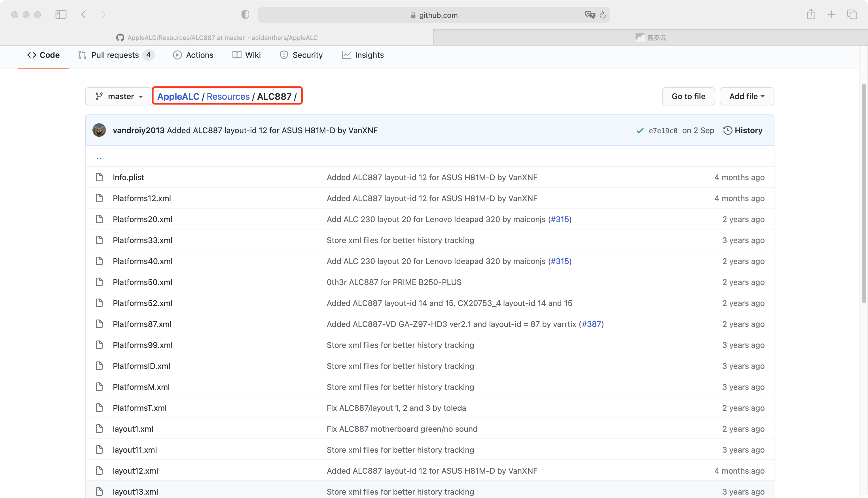Open the Platforms52.xml file
The height and width of the screenshot is (498, 868).
[x=142, y=303]
